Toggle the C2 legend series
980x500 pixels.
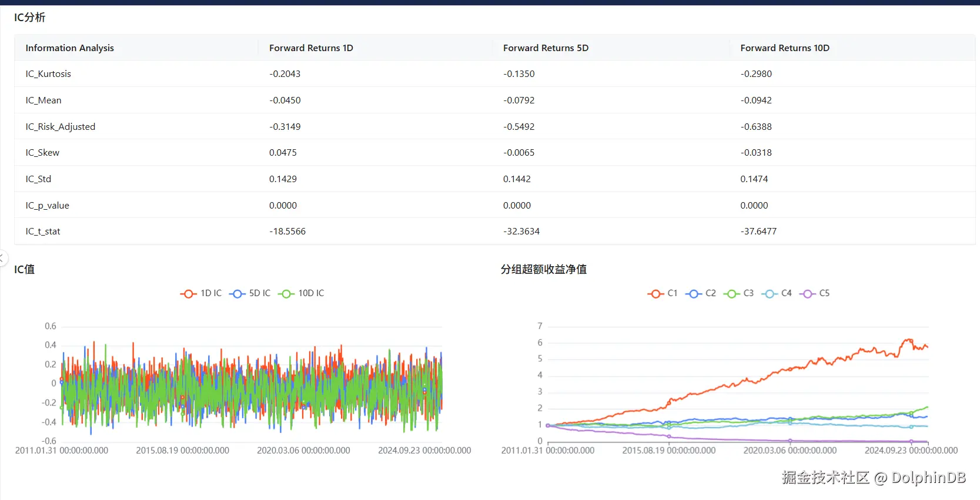(x=701, y=293)
